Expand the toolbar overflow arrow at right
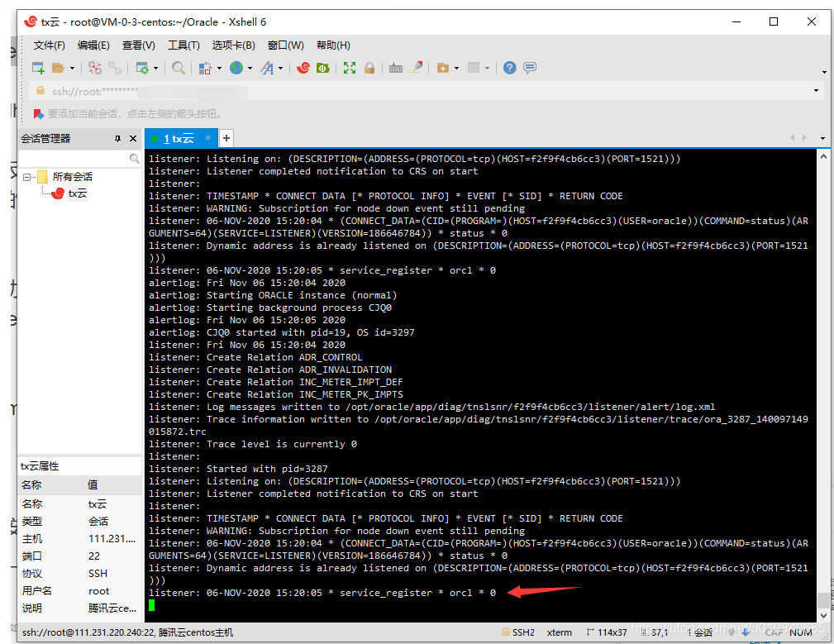The height and width of the screenshot is (644, 834). pos(824,72)
